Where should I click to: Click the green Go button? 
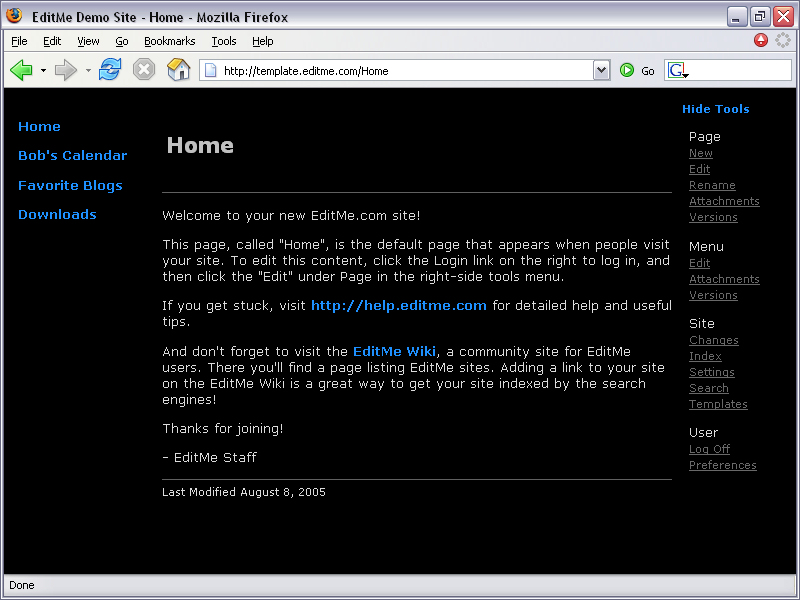click(x=637, y=70)
